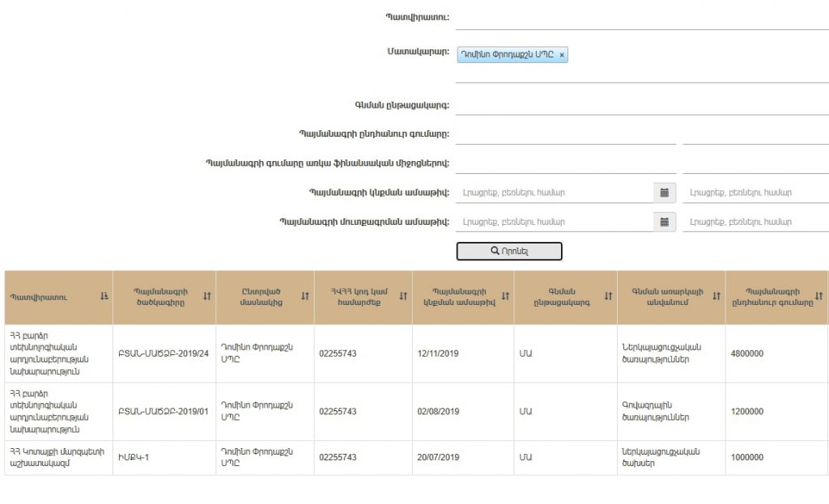
Task: Click minimum total contract amount field
Action: click(565, 134)
